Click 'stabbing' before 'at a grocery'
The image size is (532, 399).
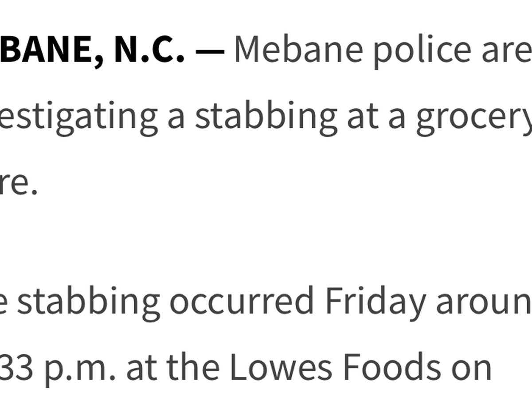[x=265, y=117]
